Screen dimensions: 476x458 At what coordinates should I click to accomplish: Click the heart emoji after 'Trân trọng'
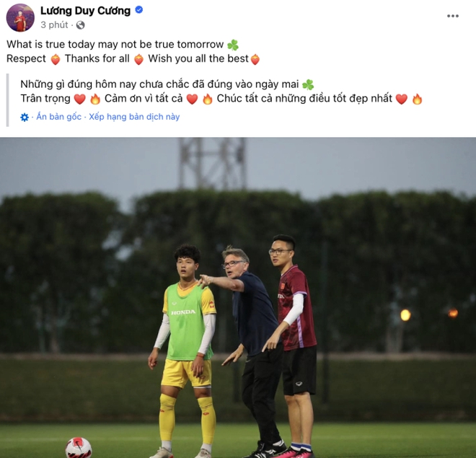(80, 99)
